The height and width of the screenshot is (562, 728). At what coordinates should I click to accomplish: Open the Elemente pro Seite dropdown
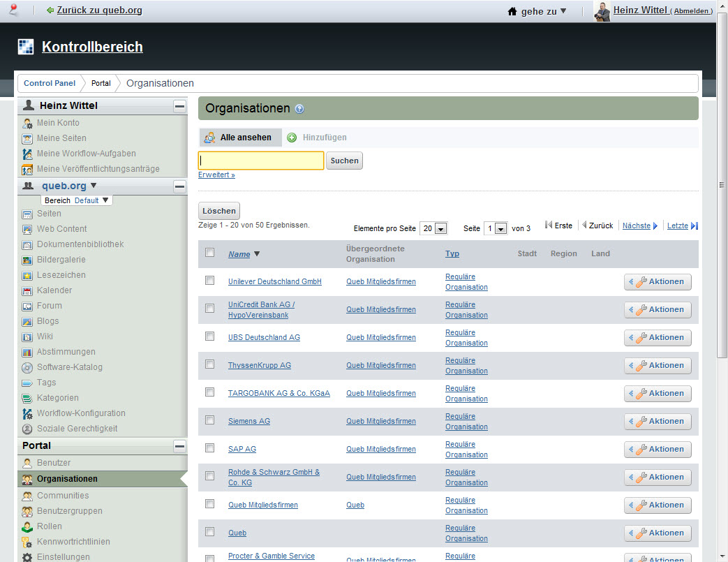[433, 228]
